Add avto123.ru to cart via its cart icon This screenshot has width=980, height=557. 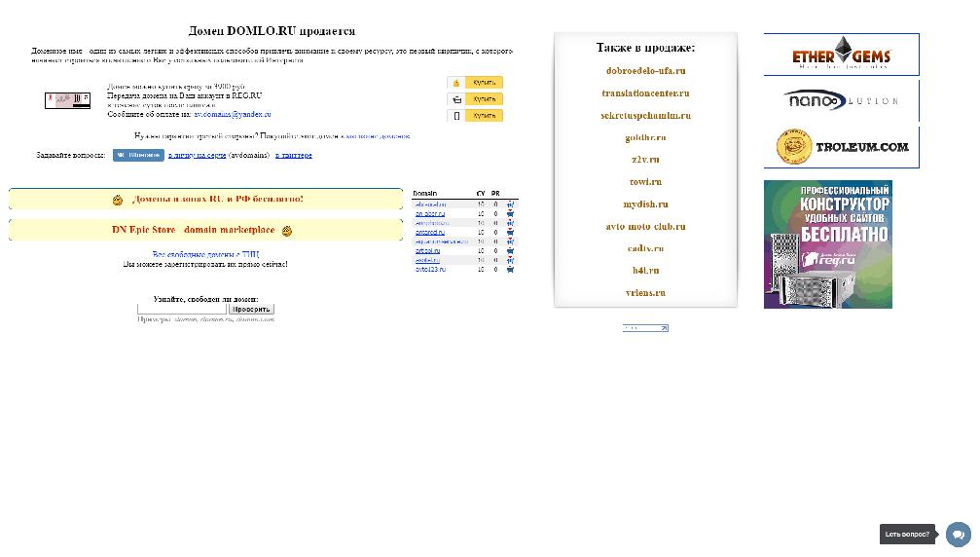tap(511, 270)
